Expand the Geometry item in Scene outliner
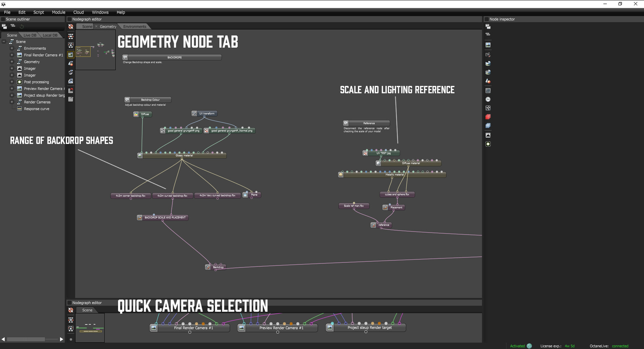 [11, 62]
